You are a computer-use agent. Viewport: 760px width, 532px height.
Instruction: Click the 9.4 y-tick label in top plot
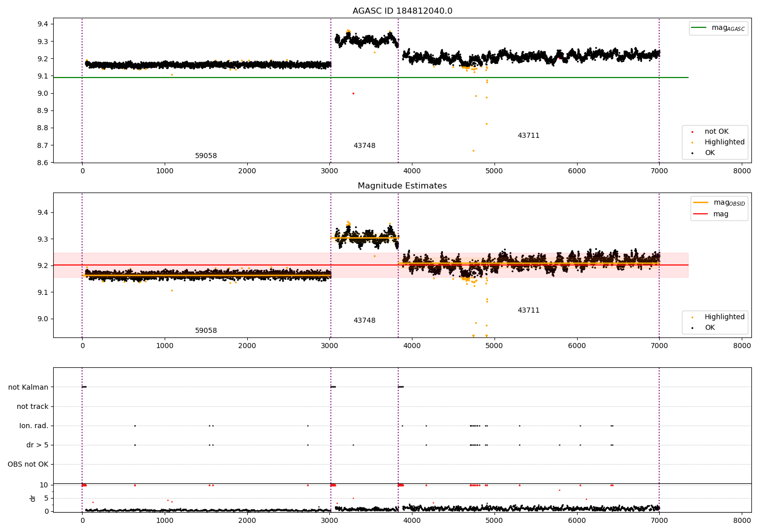click(43, 24)
